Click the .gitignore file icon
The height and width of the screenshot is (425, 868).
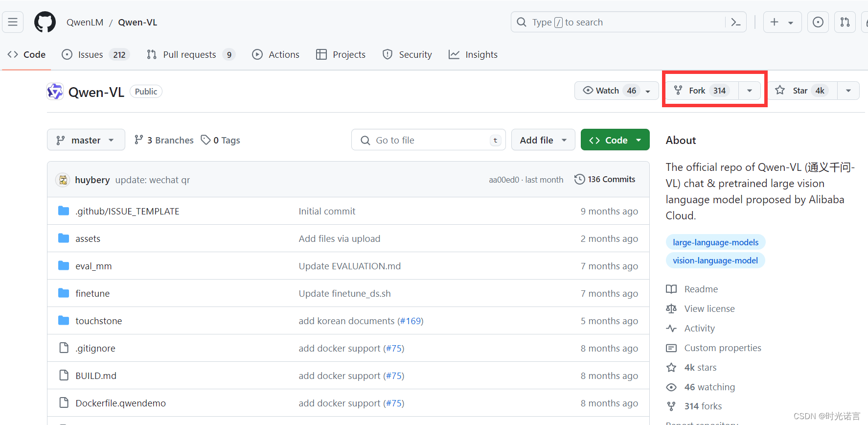64,348
